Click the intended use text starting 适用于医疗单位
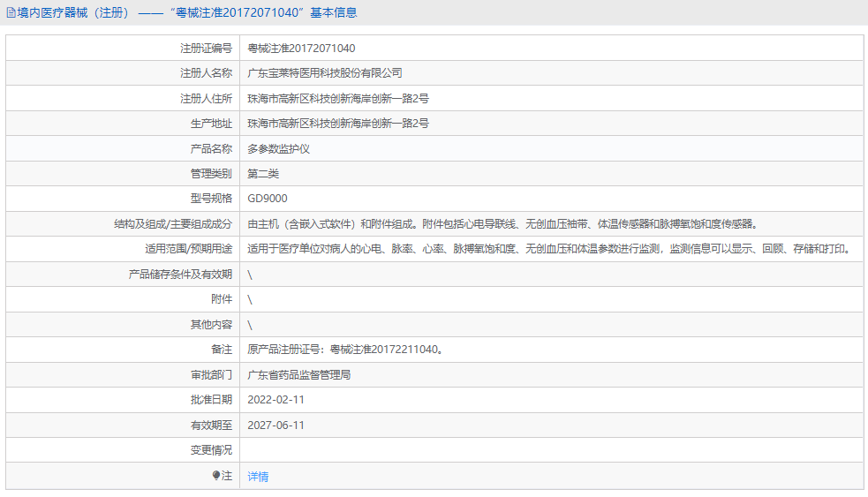Screen dimensions: 868x497 tap(550, 249)
